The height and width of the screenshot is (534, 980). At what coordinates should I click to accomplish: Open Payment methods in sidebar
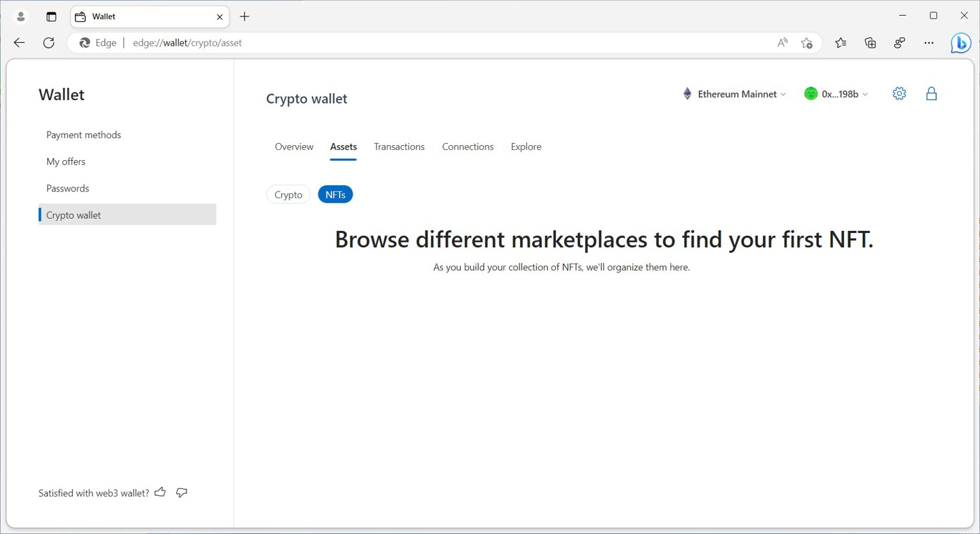[84, 135]
